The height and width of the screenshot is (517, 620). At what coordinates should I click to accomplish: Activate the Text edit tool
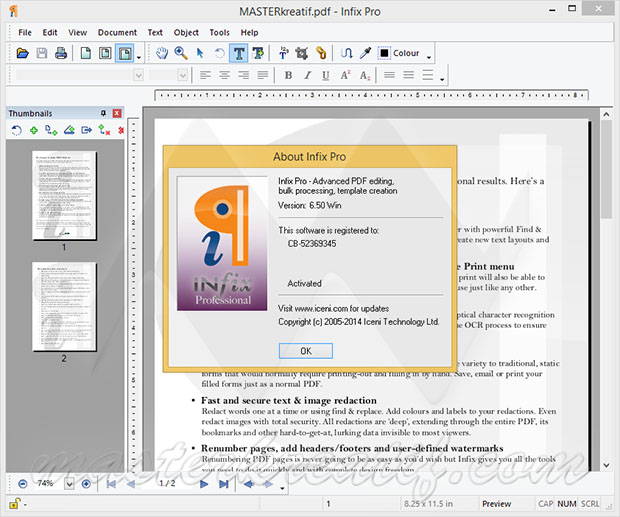pyautogui.click(x=240, y=53)
